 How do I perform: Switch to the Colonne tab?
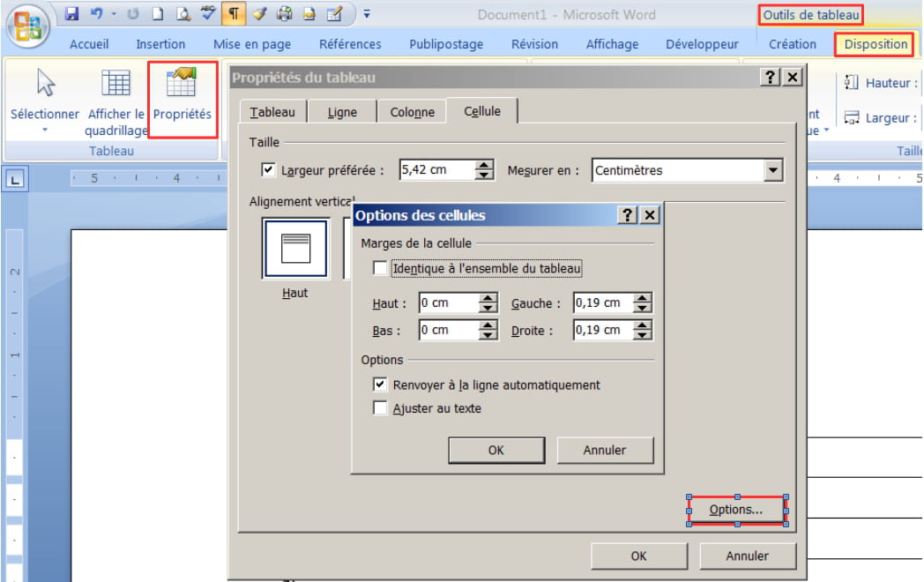413,112
